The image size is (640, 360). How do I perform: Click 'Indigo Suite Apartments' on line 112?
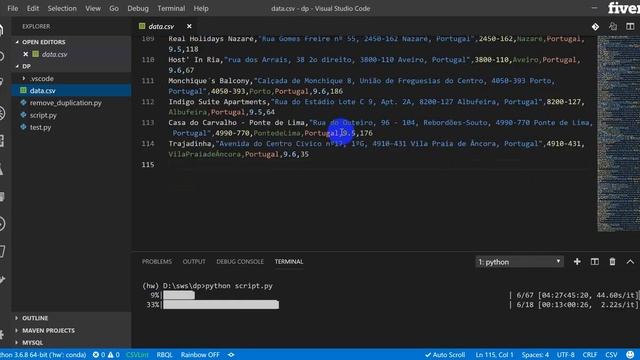click(x=217, y=102)
